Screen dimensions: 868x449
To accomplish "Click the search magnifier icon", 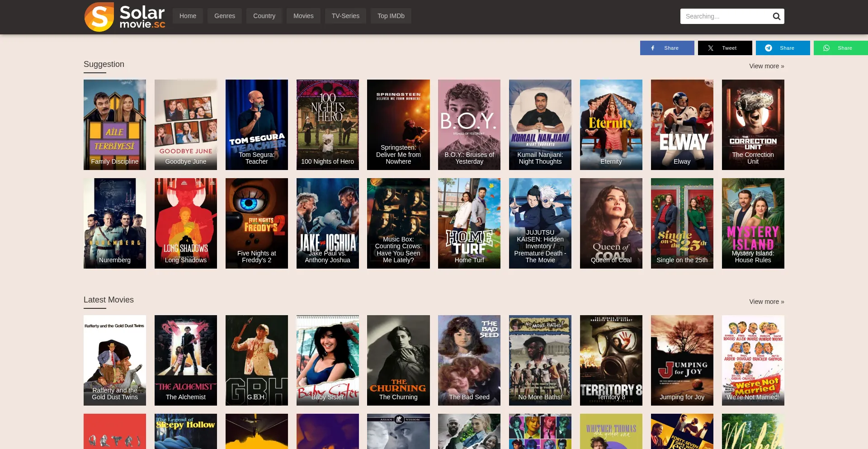I will 776,16.
